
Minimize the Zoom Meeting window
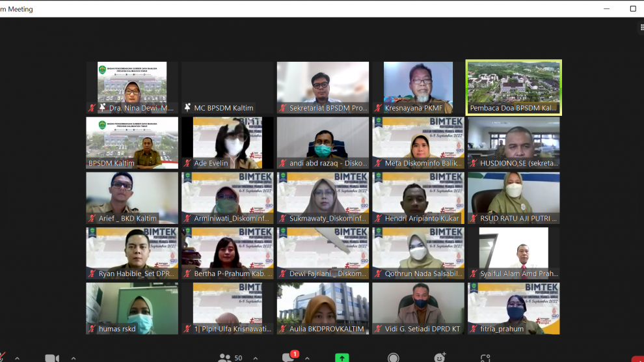[x=607, y=8]
